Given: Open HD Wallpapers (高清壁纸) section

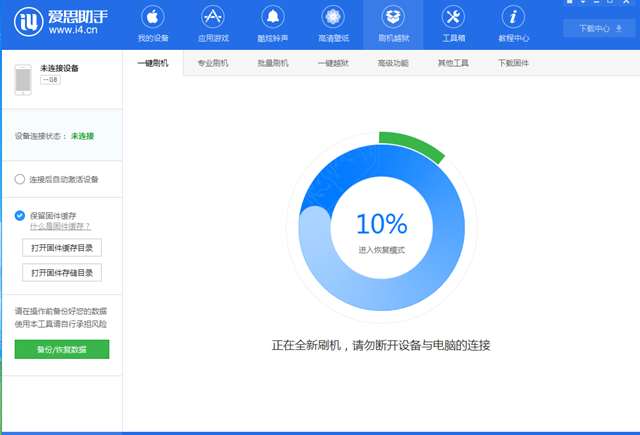Looking at the screenshot, I should (332, 24).
